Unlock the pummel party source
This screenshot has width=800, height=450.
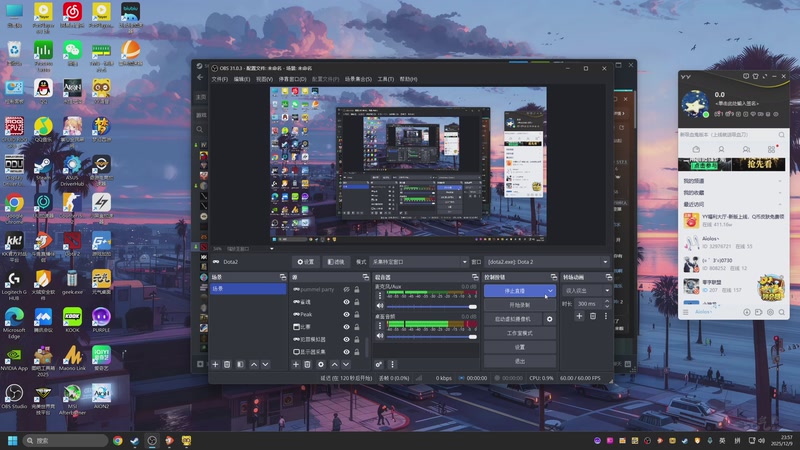coord(357,289)
